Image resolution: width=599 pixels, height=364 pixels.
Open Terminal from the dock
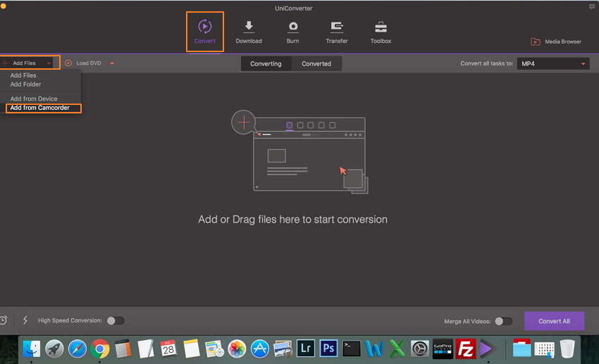click(352, 349)
